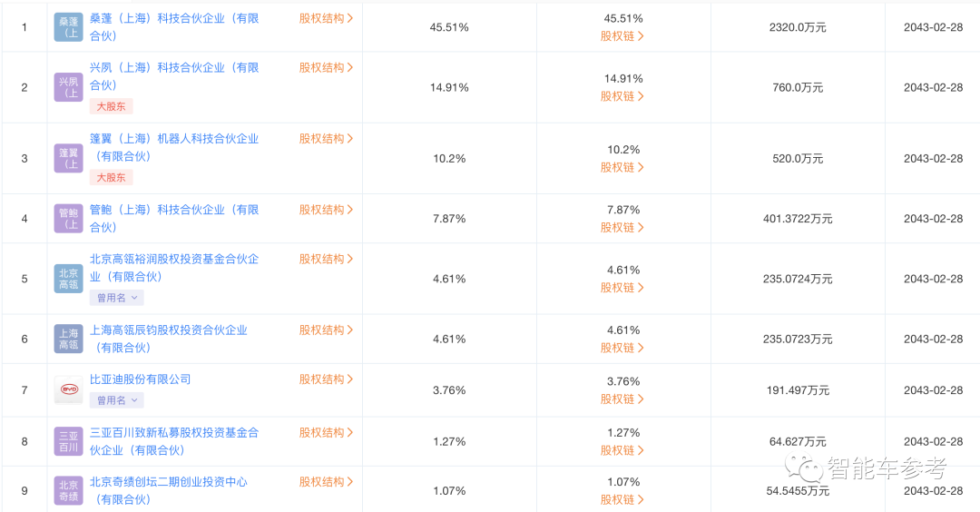This screenshot has height=512, width=980.
Task: Click the 北京奇绩 logo icon
Action: [x=69, y=490]
